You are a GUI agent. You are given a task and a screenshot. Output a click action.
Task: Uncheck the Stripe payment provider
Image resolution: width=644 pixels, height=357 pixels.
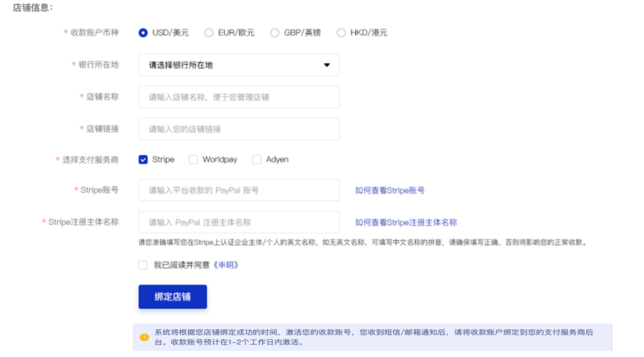coord(143,159)
